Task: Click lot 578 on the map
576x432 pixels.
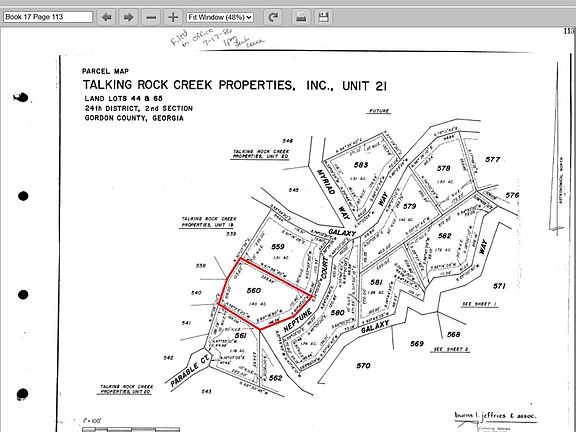Action: click(443, 168)
